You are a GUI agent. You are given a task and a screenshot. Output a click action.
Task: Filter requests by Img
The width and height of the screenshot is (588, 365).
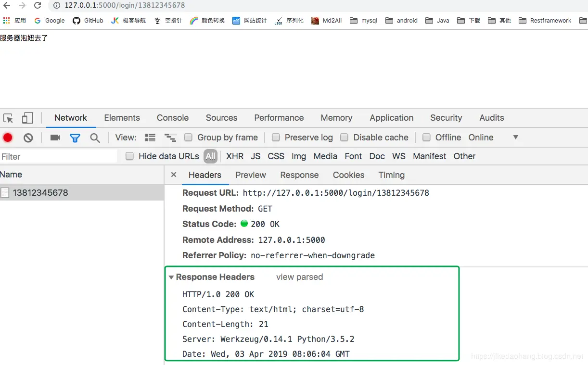pos(299,156)
